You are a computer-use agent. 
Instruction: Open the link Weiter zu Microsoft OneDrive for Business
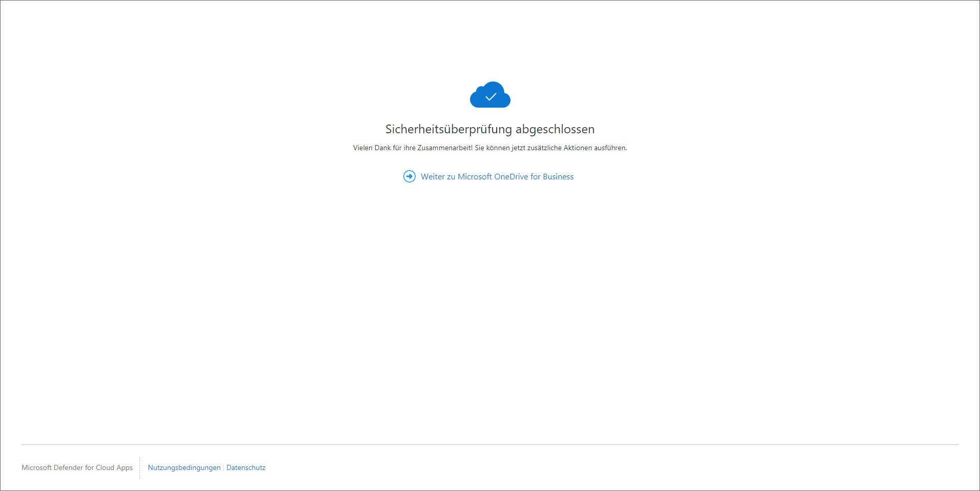point(497,177)
